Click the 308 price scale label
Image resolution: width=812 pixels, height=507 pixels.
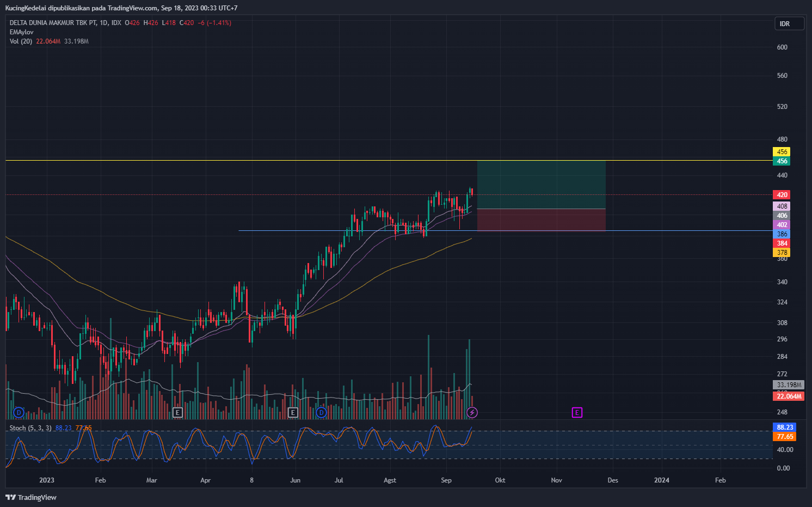(x=782, y=323)
